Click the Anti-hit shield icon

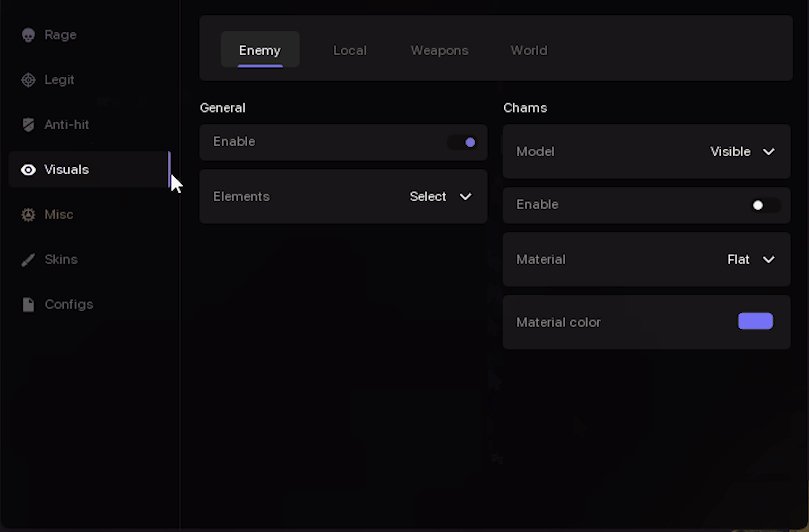click(x=28, y=125)
